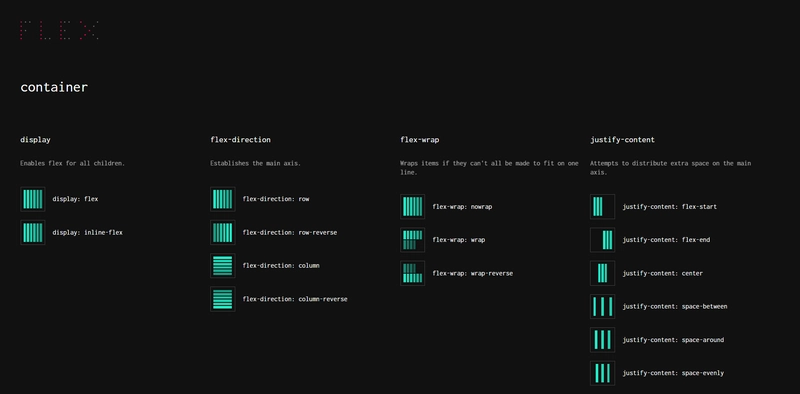The height and width of the screenshot is (394, 800).
Task: Click the justify-content: center icon
Action: [603, 273]
